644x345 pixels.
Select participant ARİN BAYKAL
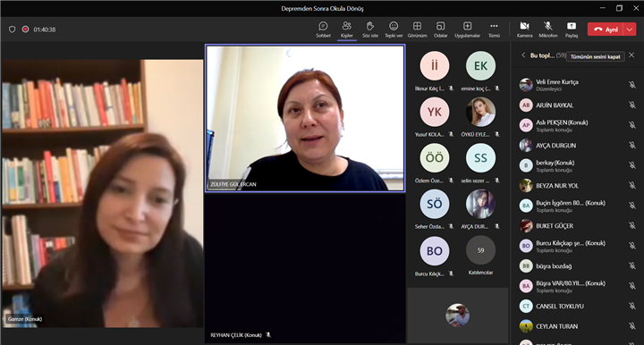578,105
